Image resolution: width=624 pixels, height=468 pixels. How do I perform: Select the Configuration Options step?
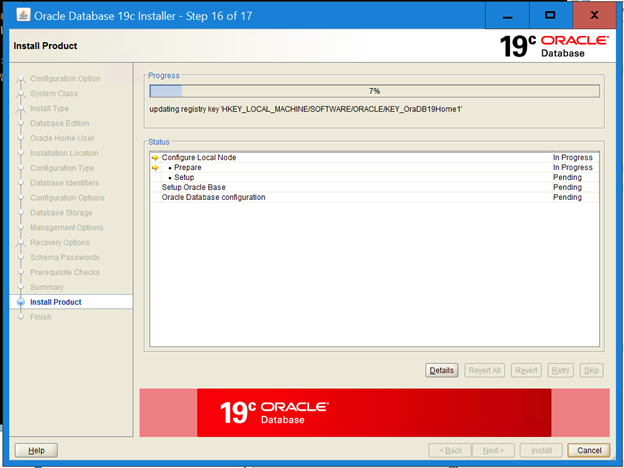[67, 198]
